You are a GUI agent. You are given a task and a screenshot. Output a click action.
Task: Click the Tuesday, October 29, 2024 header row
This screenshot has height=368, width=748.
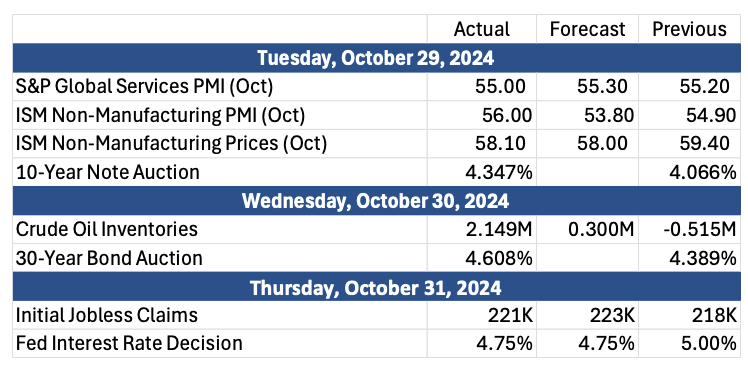pos(376,58)
